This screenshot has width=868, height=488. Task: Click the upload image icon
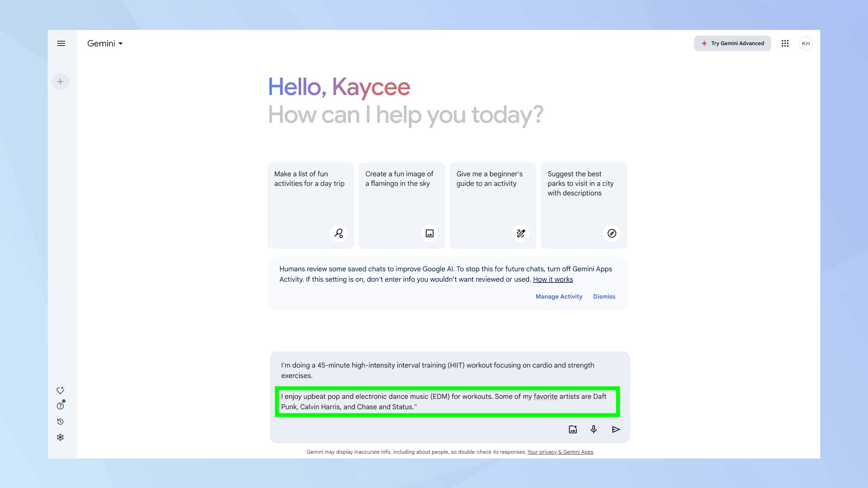coord(573,429)
